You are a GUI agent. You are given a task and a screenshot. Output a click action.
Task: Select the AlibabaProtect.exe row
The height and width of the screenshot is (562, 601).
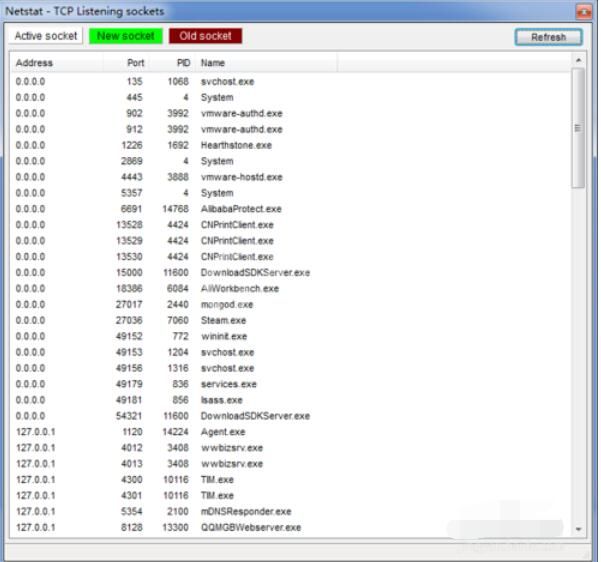click(291, 209)
